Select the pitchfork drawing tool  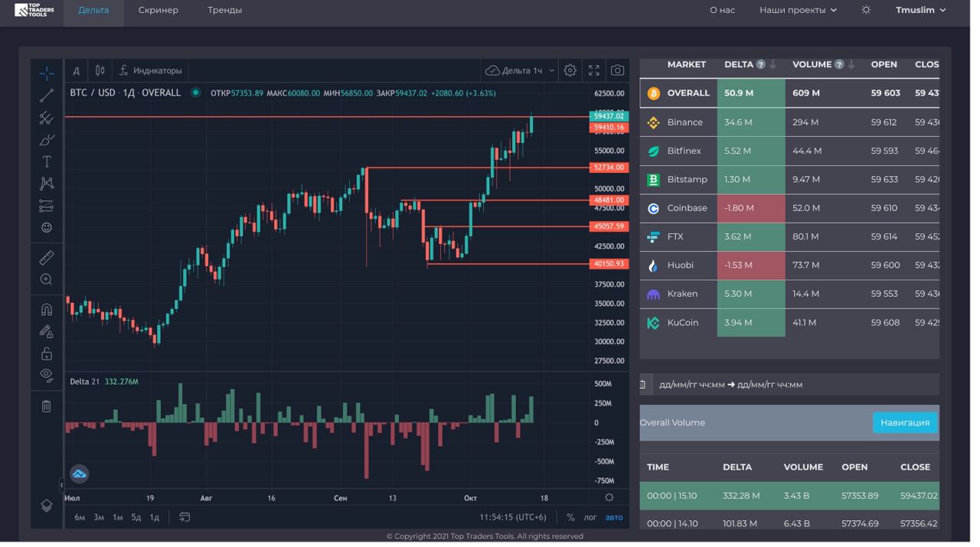(x=47, y=118)
